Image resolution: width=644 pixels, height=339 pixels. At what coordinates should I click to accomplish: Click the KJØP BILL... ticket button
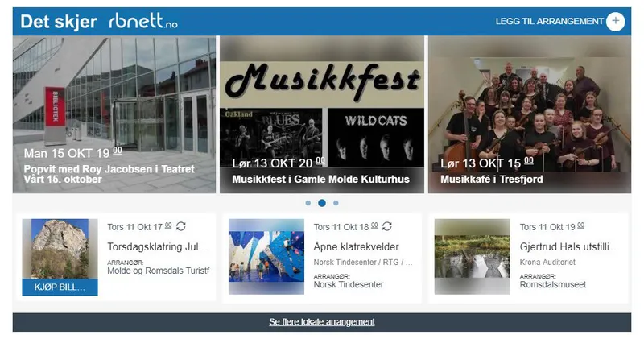60,287
